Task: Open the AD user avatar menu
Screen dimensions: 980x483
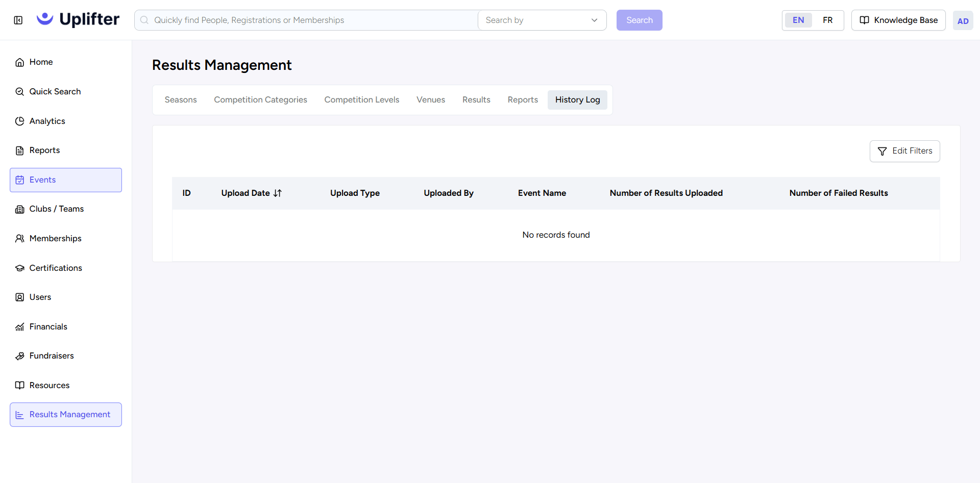Action: click(963, 21)
